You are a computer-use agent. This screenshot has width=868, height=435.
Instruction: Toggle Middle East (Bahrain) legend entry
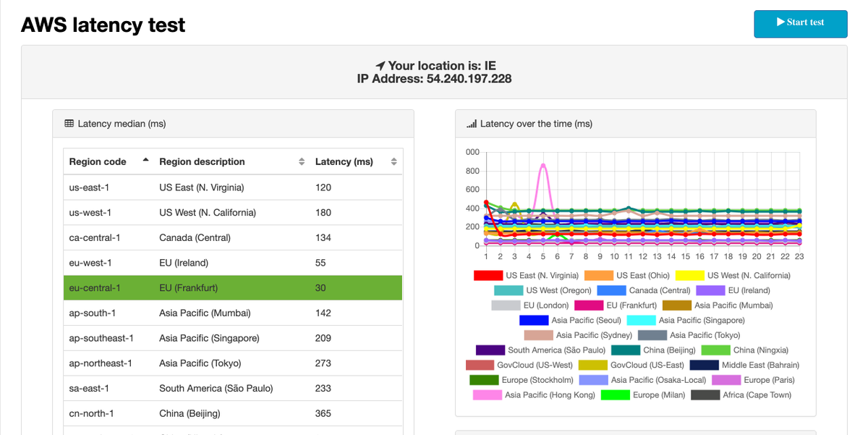coord(745,365)
